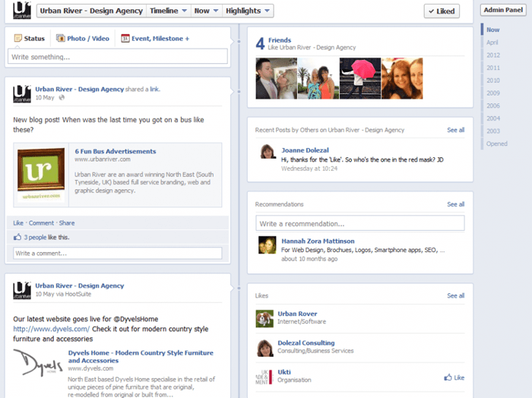
Task: Click Like under the bus ads post
Action: coord(18,223)
